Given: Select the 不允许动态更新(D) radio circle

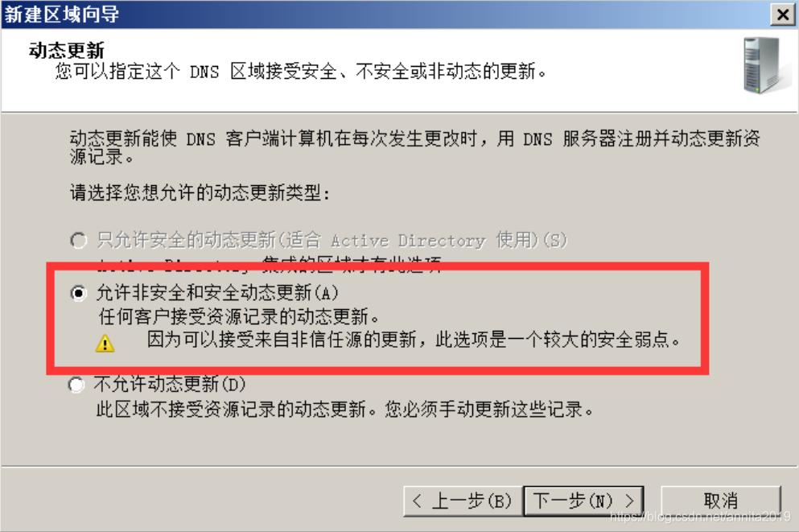Looking at the screenshot, I should point(76,384).
